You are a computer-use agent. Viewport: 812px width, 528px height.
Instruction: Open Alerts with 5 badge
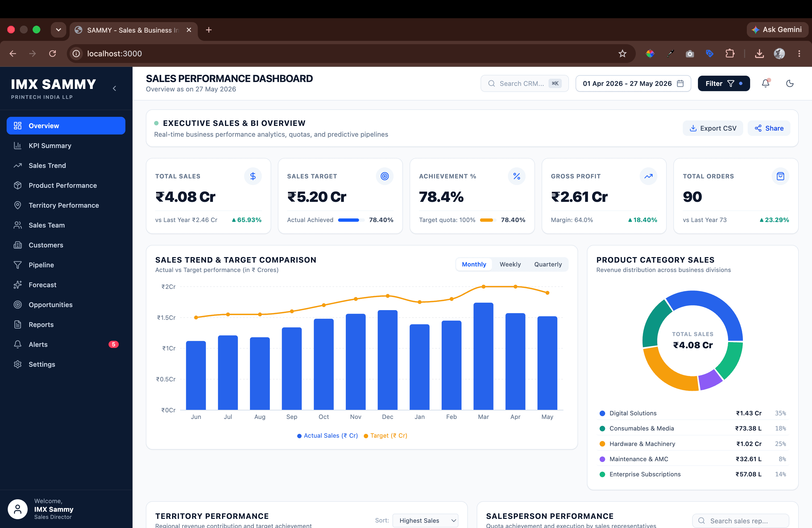(x=66, y=344)
